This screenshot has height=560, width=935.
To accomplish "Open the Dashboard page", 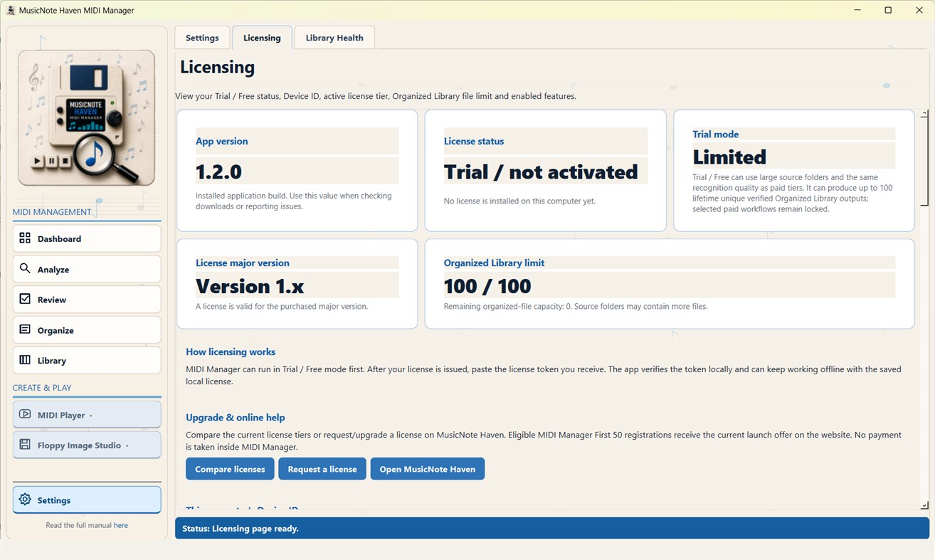I will coord(87,239).
